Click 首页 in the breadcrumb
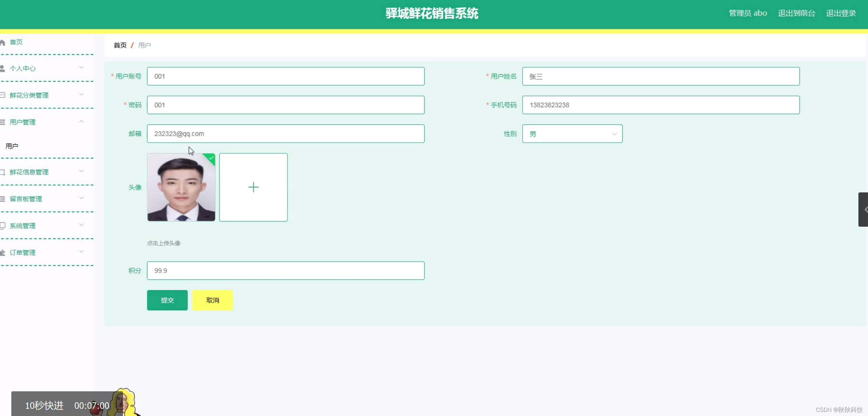This screenshot has height=416, width=868. tap(120, 45)
